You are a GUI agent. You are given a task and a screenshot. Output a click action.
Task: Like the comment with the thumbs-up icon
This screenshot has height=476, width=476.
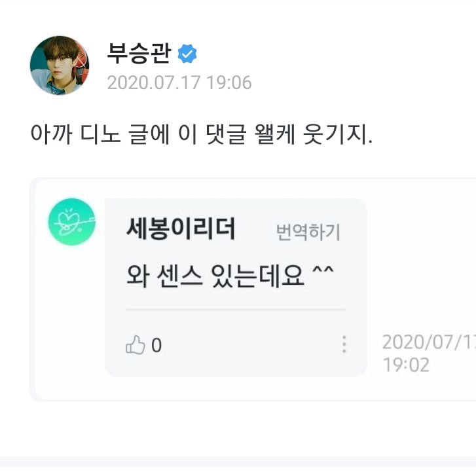pos(135,345)
